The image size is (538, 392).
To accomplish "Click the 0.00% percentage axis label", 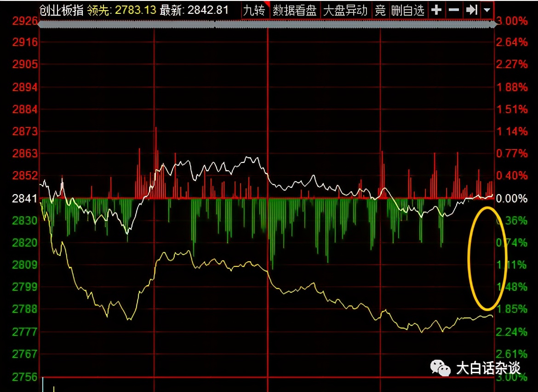I will click(x=512, y=198).
